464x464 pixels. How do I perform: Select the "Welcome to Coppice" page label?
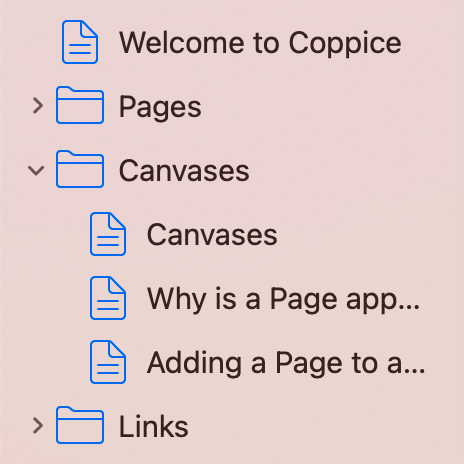tap(260, 43)
